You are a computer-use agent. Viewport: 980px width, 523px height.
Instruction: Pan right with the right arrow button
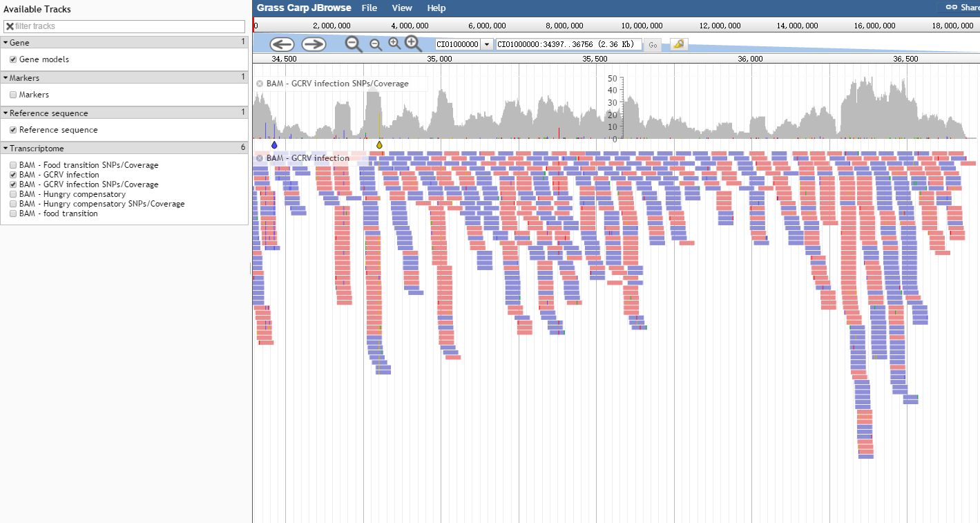coord(314,44)
